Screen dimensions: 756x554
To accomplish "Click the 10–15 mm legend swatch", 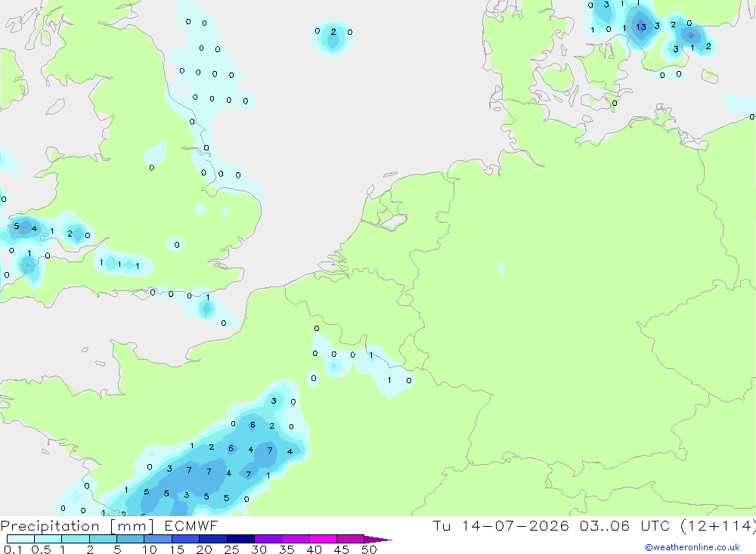I will [158, 539].
